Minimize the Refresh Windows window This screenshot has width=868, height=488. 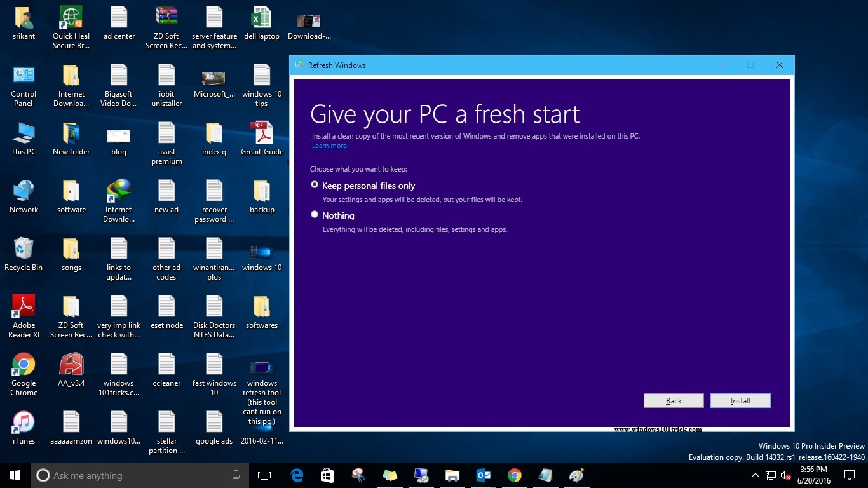tap(722, 65)
